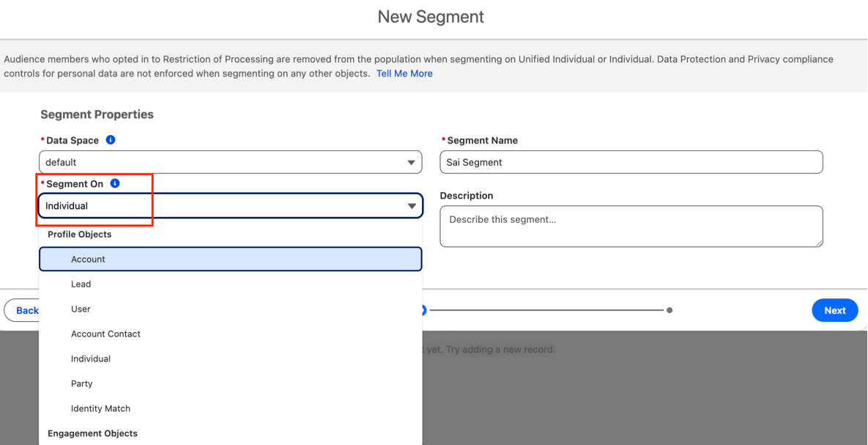The height and width of the screenshot is (445, 868).
Task: Select Identity Match option
Action: pos(100,409)
